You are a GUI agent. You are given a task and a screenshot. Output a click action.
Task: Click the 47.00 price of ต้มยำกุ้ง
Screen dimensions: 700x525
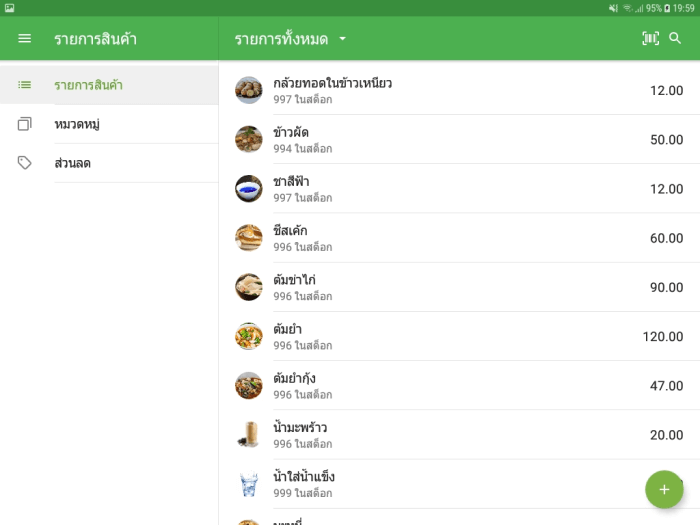point(667,385)
